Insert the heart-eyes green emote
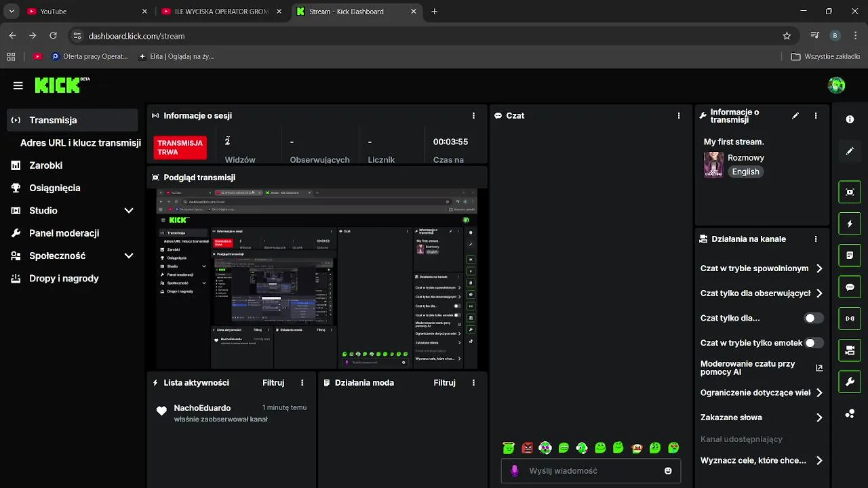The image size is (868, 488). pos(673,448)
